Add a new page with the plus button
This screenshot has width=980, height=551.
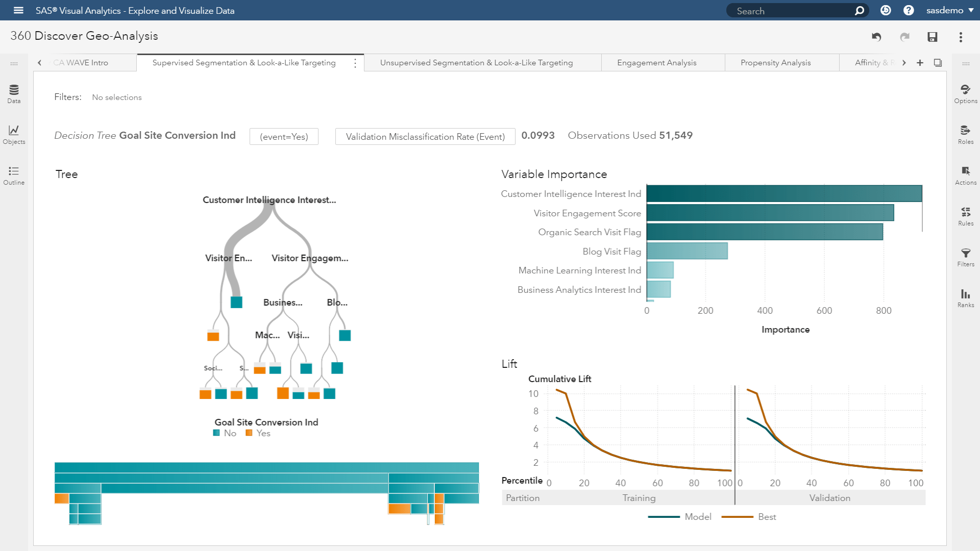pos(920,63)
